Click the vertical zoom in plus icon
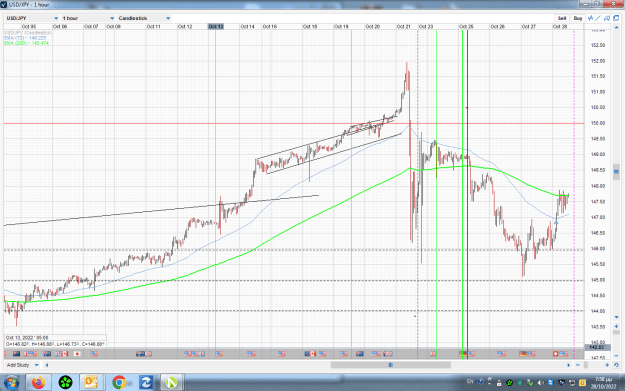The image size is (625, 391). tap(616, 326)
